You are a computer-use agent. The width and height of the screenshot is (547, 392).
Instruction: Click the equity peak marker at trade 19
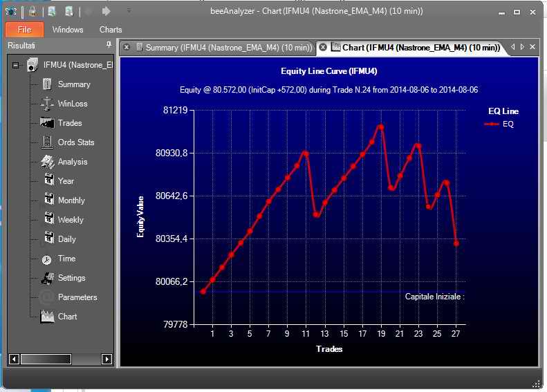[x=381, y=127]
